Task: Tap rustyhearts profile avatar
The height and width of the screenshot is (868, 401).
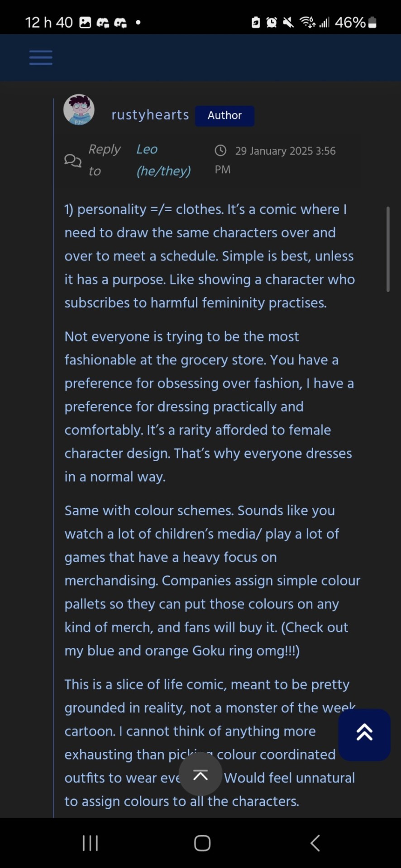Action: 79,110
